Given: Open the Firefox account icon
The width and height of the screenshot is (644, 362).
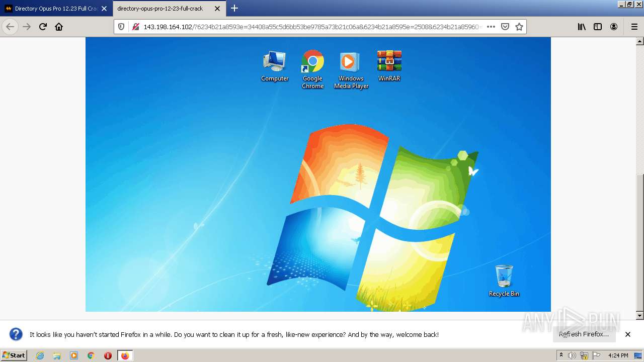Looking at the screenshot, I should click(614, 27).
